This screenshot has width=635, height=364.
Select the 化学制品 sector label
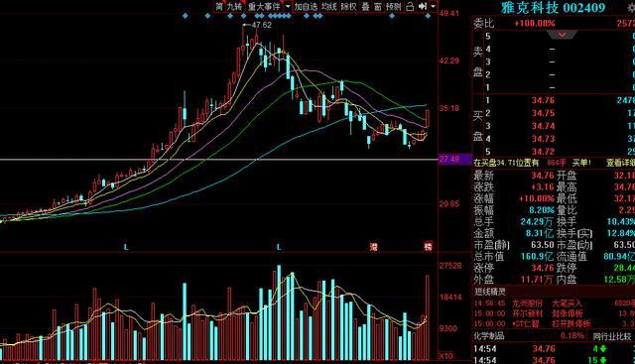point(489,335)
